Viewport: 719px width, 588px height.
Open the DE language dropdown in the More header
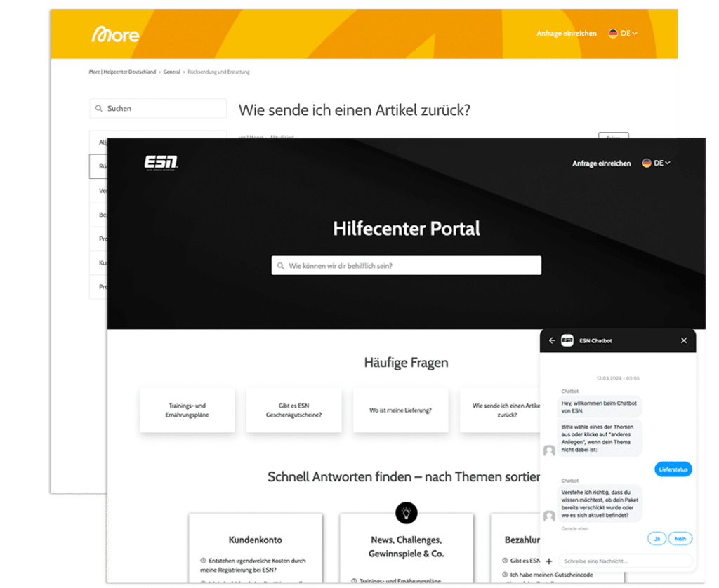pyautogui.click(x=628, y=34)
